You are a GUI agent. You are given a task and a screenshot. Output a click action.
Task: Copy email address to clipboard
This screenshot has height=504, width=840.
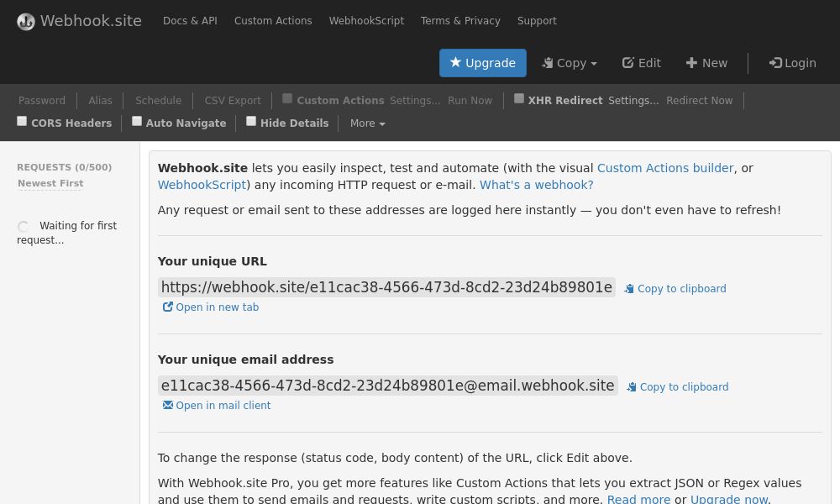pyautogui.click(x=678, y=387)
